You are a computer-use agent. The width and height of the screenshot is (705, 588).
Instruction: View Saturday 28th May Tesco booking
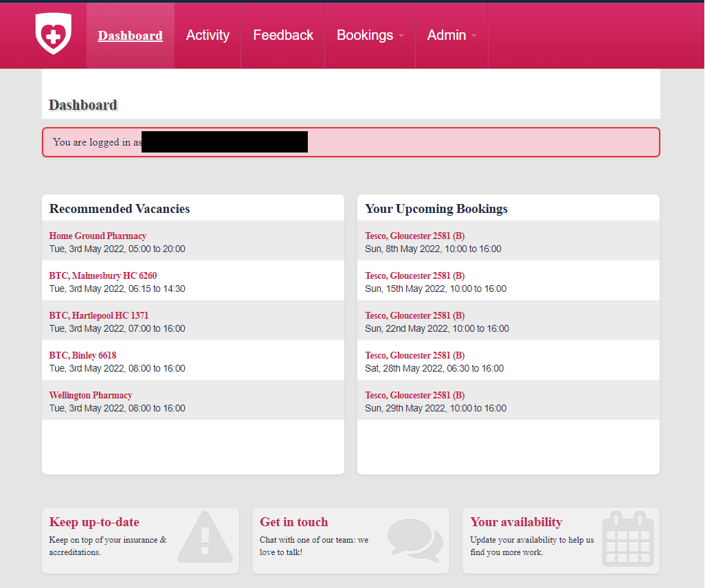[x=414, y=355]
